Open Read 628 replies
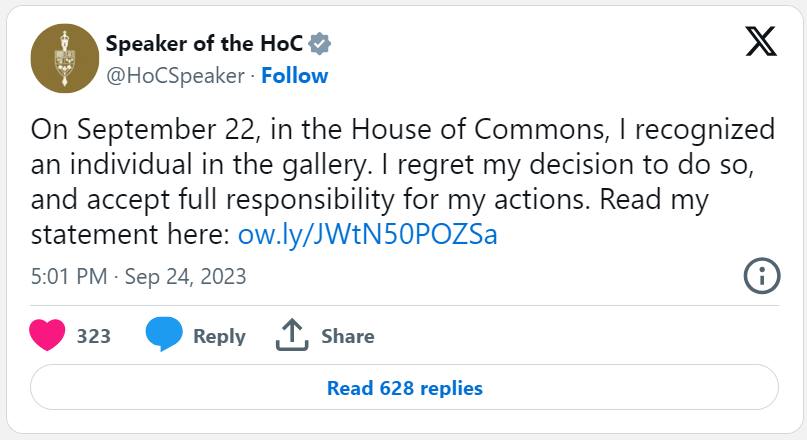807x440 pixels. (x=405, y=388)
